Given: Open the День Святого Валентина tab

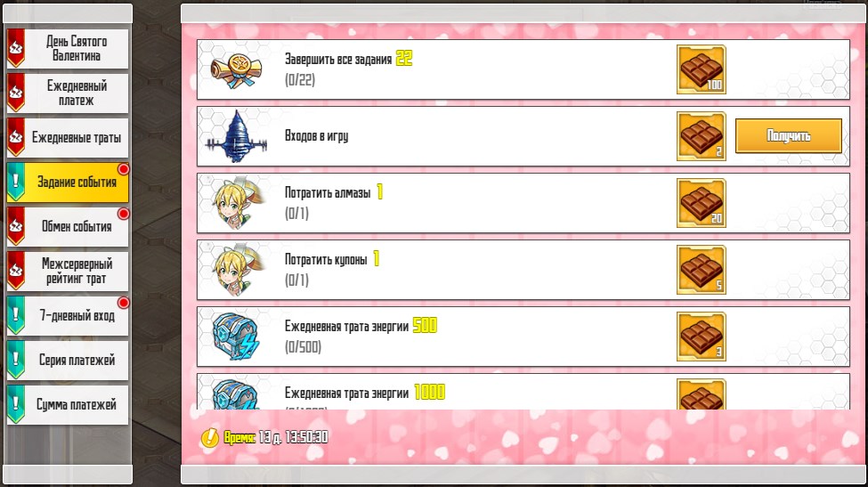Looking at the screenshot, I should pyautogui.click(x=68, y=49).
